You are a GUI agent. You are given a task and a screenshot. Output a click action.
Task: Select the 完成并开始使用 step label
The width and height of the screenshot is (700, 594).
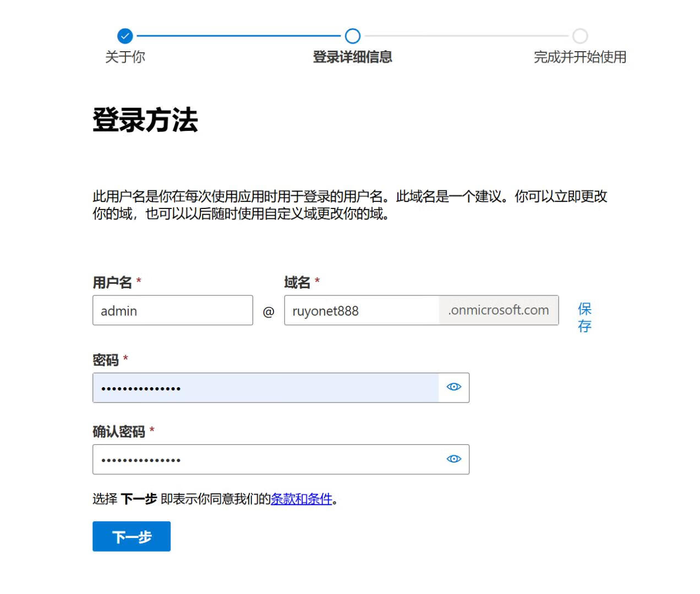coord(579,57)
